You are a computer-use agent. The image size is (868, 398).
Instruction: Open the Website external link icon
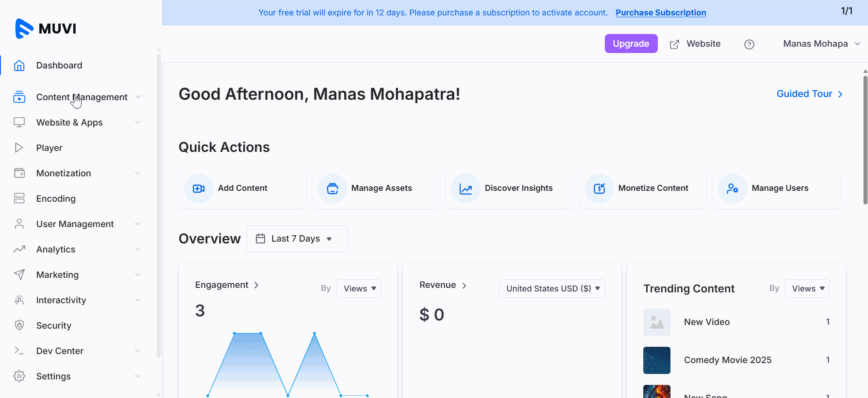674,44
